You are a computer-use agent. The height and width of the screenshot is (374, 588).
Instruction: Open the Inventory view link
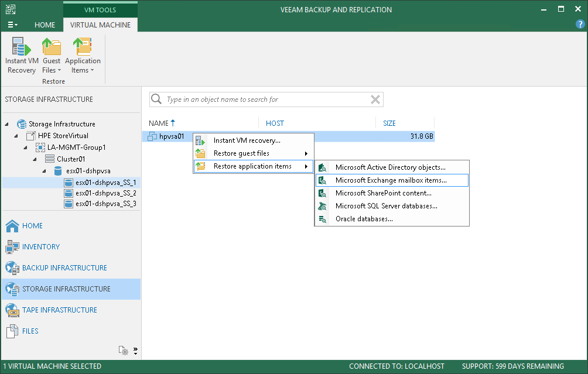41,246
